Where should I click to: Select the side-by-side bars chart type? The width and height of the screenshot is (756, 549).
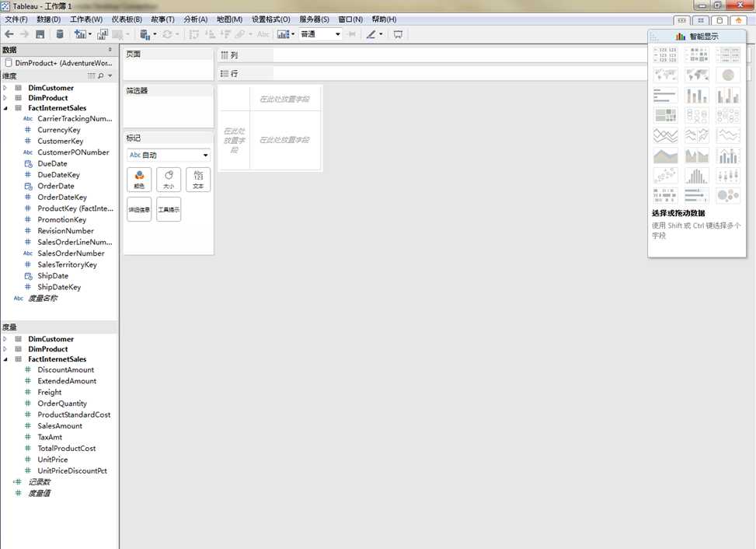tap(728, 95)
